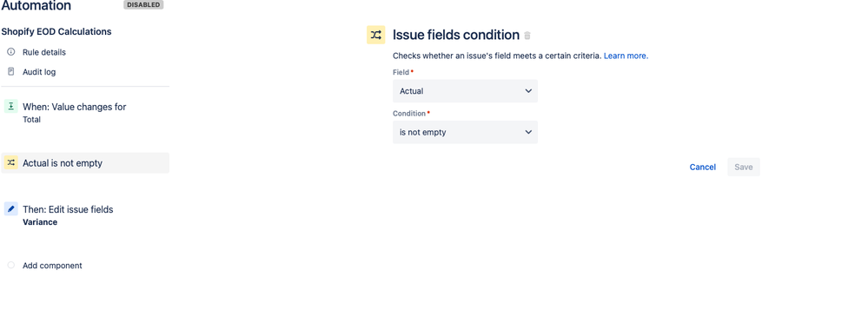This screenshot has width=868, height=316.
Task: Click the Save button
Action: pyautogui.click(x=744, y=168)
